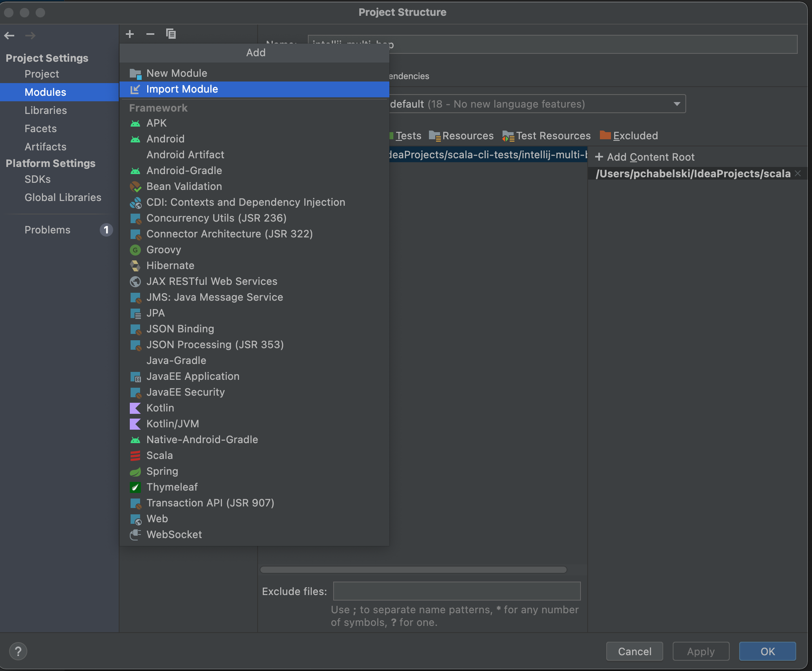
Task: Click the Kotlin framework icon
Action: 136,408
